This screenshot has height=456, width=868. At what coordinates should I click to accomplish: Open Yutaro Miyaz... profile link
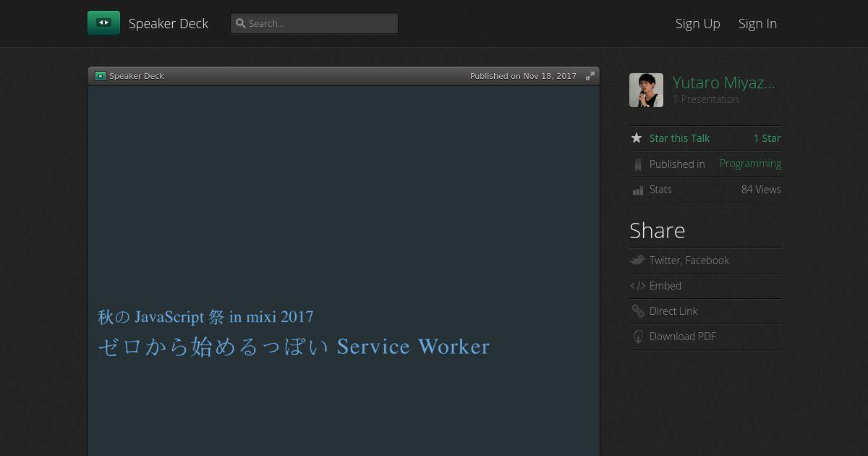[723, 83]
